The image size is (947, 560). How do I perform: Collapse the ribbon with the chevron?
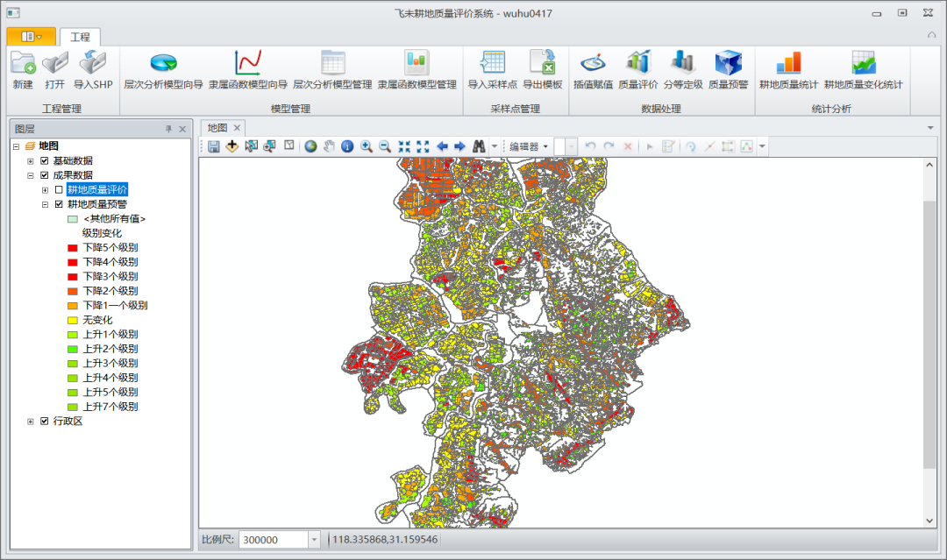931,35
